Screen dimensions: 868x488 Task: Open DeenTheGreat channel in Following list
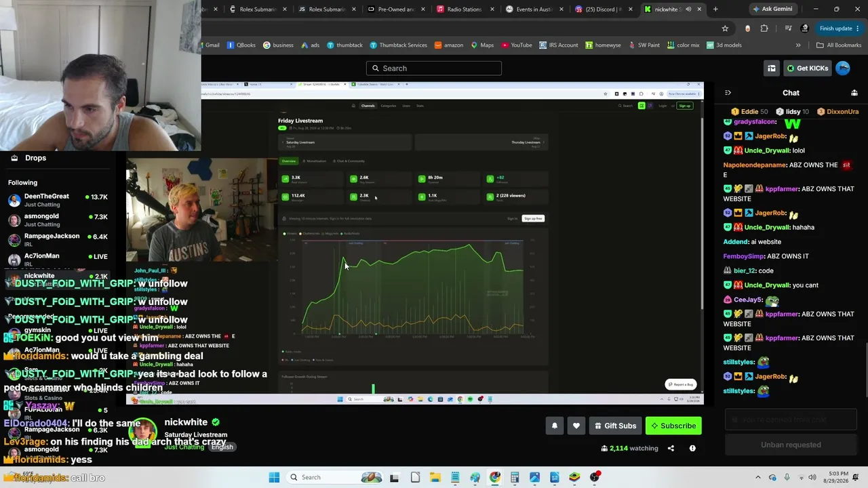click(58, 200)
